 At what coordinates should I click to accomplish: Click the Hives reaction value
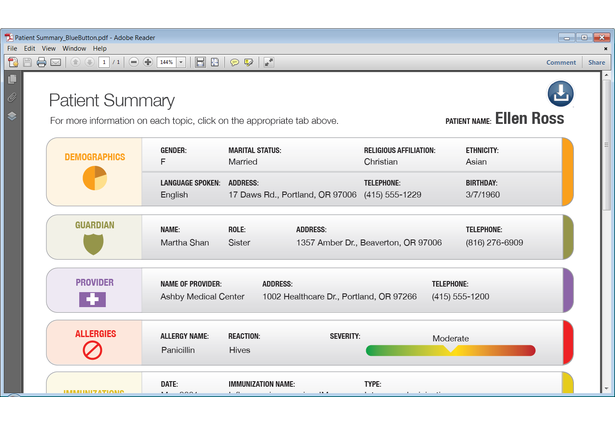240,350
